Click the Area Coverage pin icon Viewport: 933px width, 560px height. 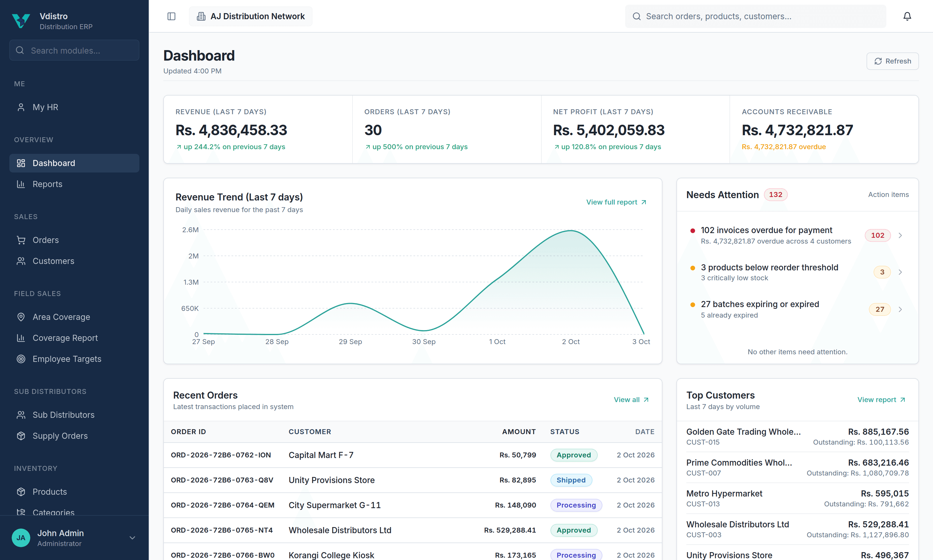21,317
